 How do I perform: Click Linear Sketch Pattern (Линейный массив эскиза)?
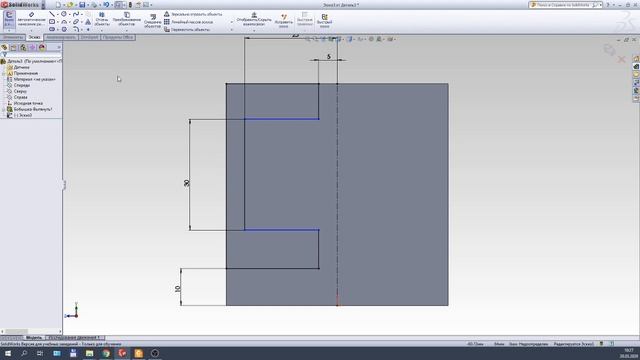tap(189, 22)
